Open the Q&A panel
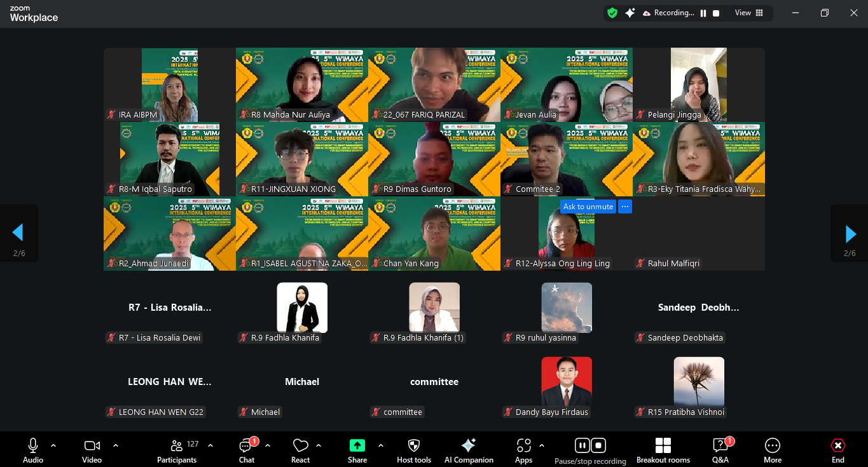 [720, 450]
